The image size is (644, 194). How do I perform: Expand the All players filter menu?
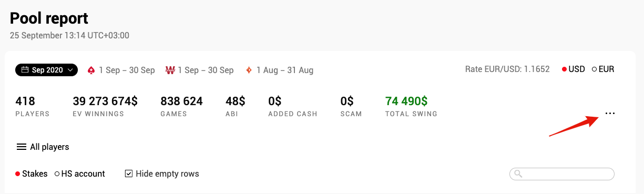[43, 147]
